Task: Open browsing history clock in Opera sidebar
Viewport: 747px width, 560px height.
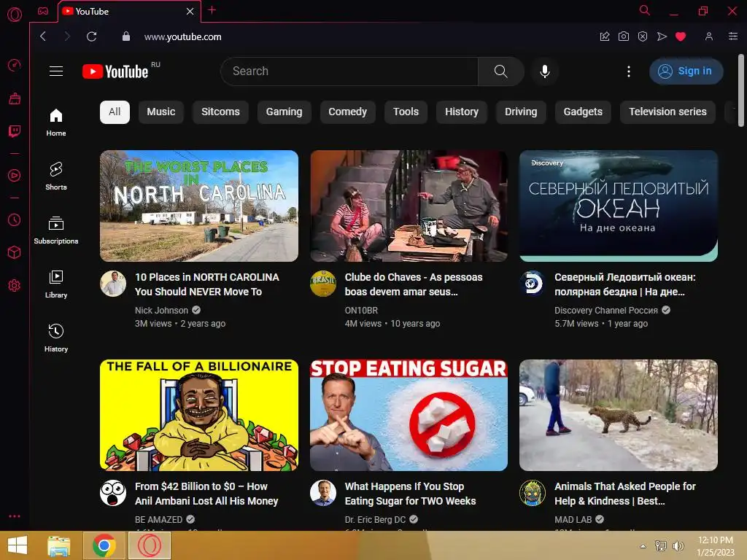Action: tap(15, 219)
